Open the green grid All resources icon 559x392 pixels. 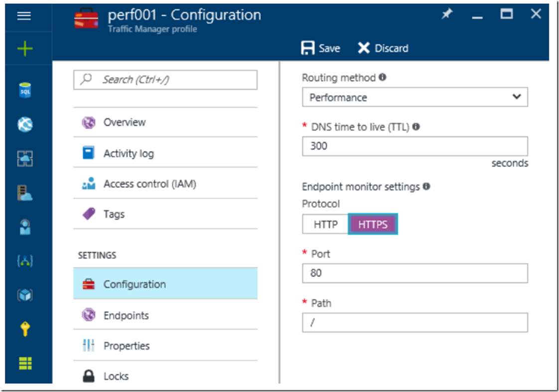pyautogui.click(x=25, y=363)
